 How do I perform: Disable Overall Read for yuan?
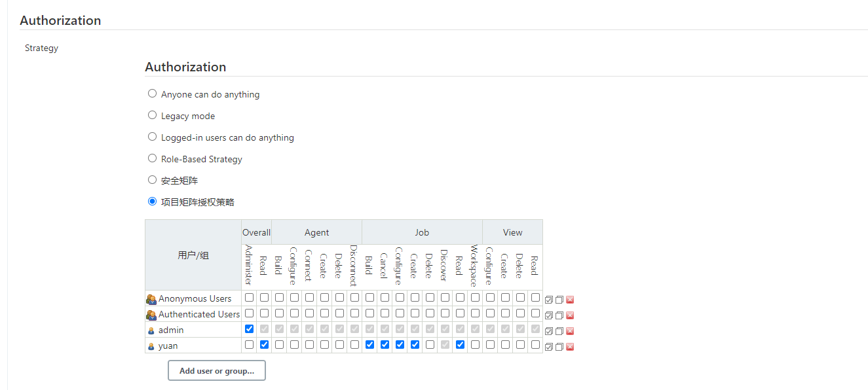pyautogui.click(x=264, y=344)
